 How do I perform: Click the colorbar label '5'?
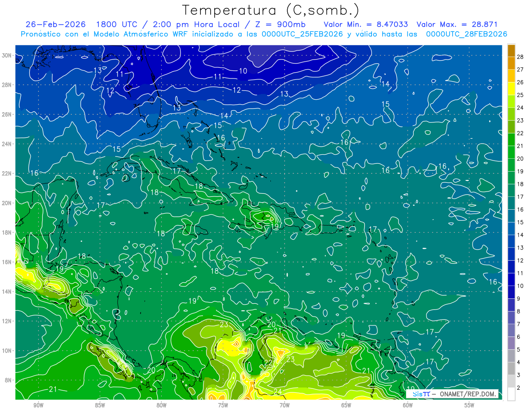click(x=519, y=349)
